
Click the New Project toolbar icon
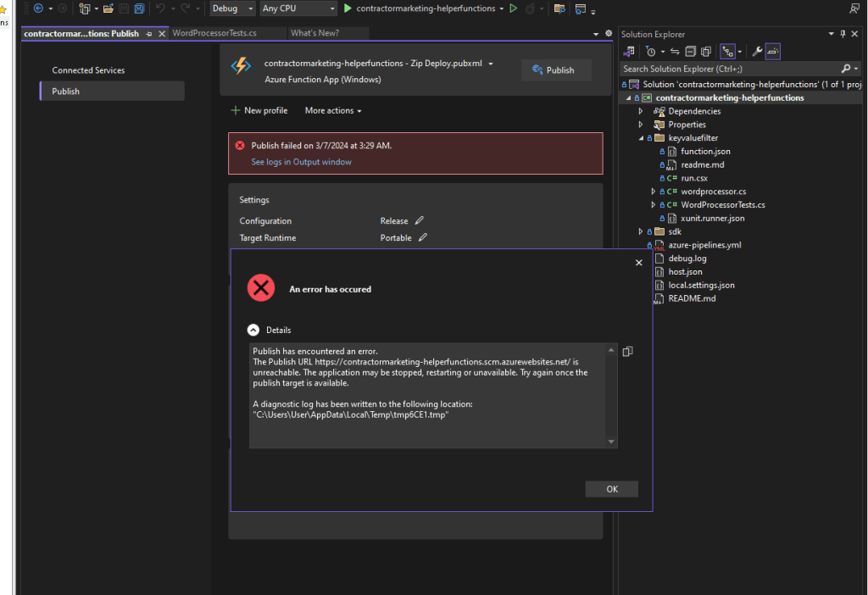84,8
